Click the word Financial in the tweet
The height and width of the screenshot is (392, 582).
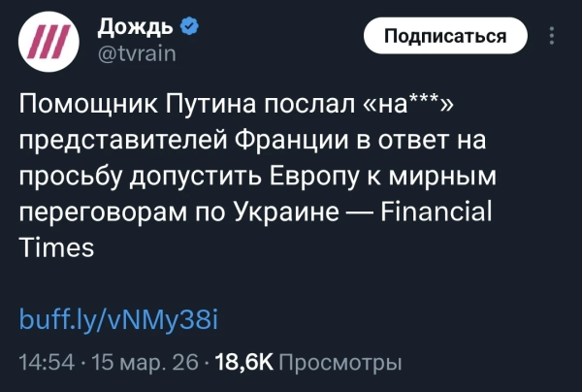click(x=435, y=212)
